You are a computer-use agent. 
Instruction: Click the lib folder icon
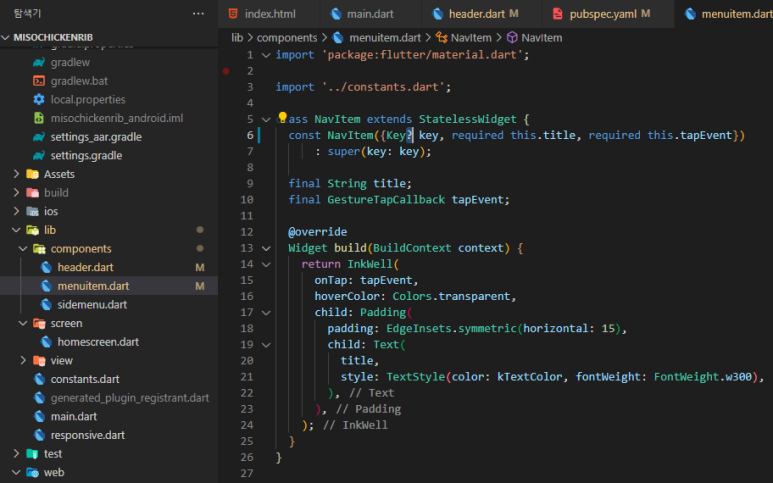coord(33,230)
